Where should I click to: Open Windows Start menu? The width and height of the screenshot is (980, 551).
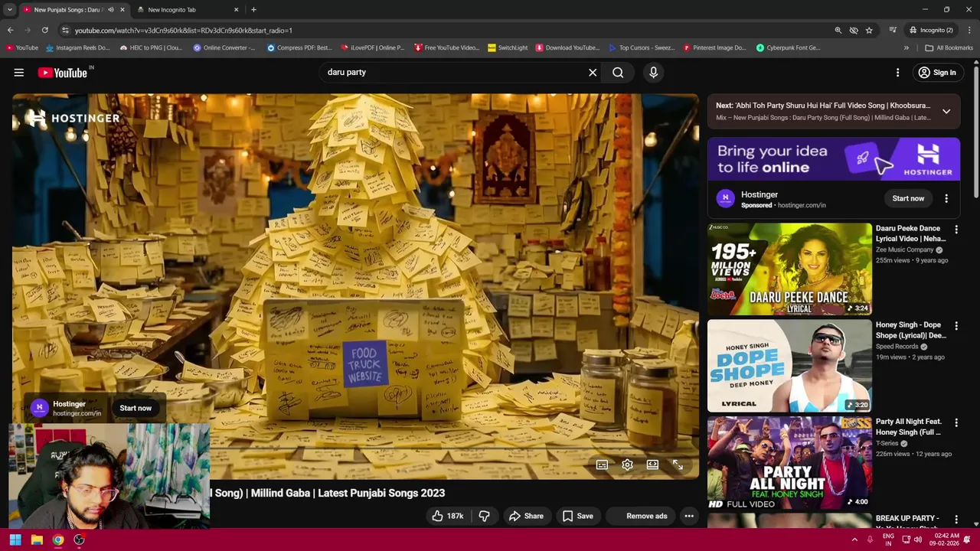15,540
